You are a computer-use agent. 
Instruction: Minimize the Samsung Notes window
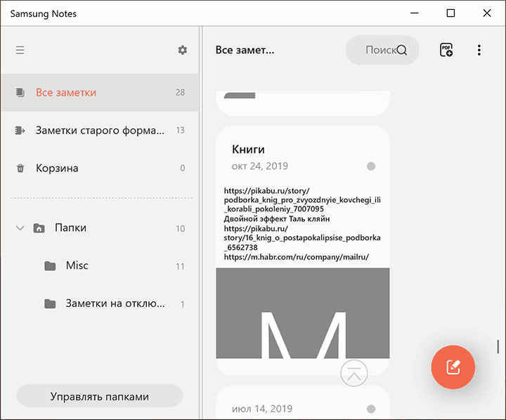[415, 13]
